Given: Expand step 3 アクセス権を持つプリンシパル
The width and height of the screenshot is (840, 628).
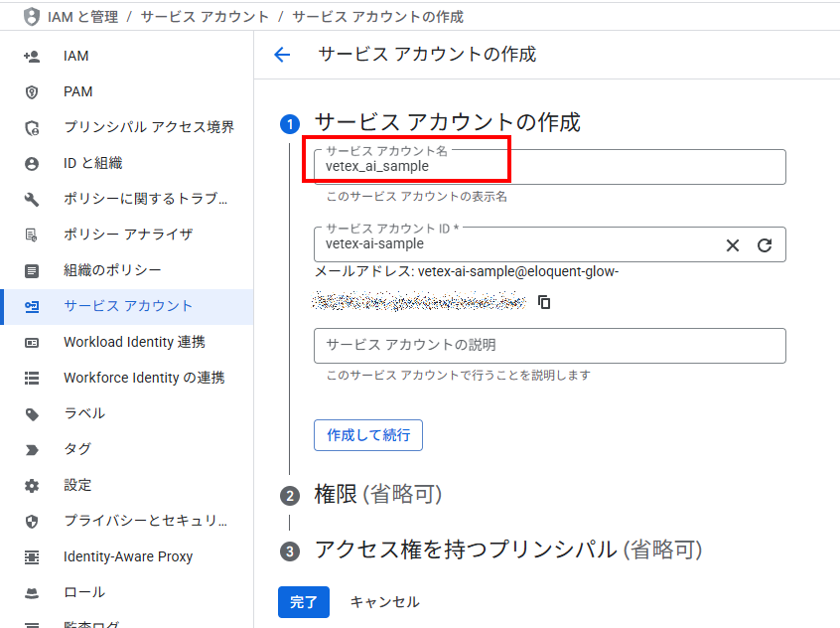Looking at the screenshot, I should tap(507, 549).
